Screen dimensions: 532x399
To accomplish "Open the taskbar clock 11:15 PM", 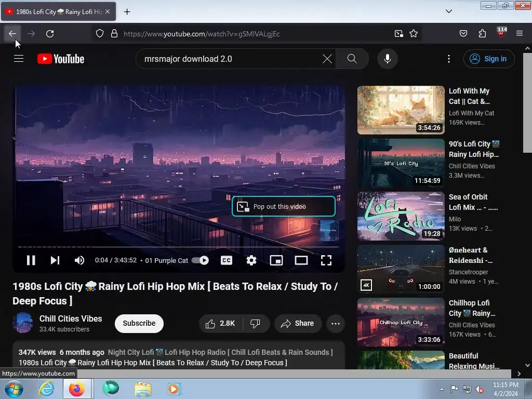I will point(506,389).
